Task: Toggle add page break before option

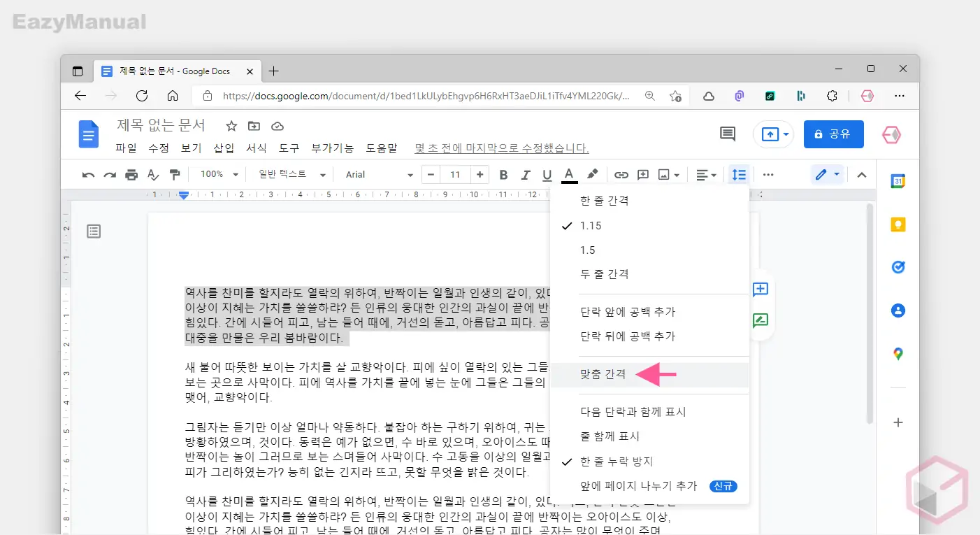Action: (649, 486)
